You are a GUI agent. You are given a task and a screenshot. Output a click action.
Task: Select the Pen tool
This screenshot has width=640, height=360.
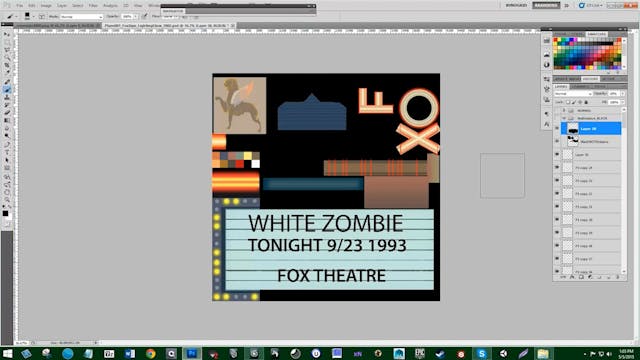click(x=7, y=144)
